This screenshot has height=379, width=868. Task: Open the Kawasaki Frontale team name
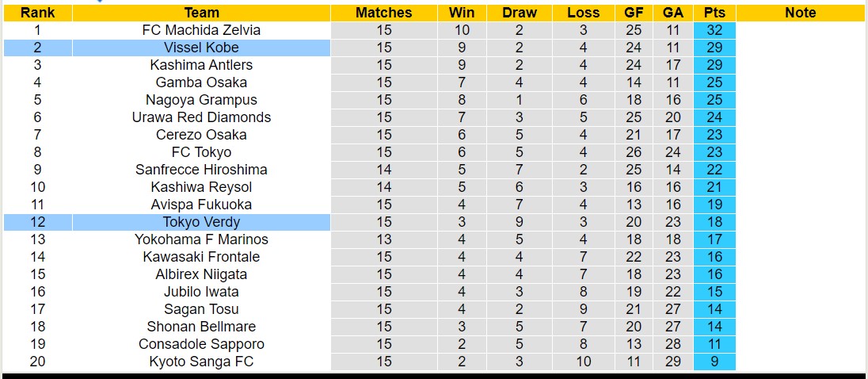(x=201, y=257)
